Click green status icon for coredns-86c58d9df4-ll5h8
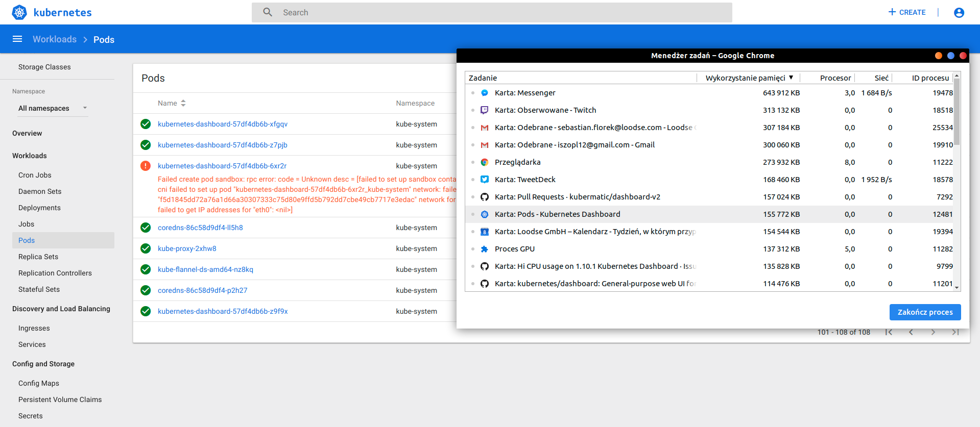The width and height of the screenshot is (980, 427). click(146, 228)
